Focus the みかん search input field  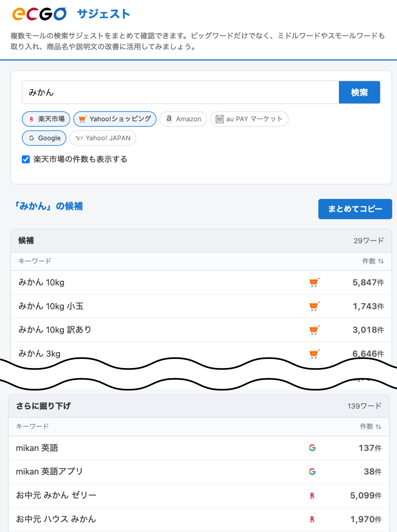181,92
